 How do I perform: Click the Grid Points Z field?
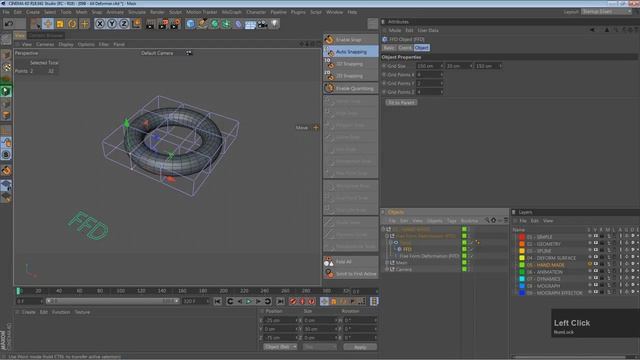(x=428, y=92)
